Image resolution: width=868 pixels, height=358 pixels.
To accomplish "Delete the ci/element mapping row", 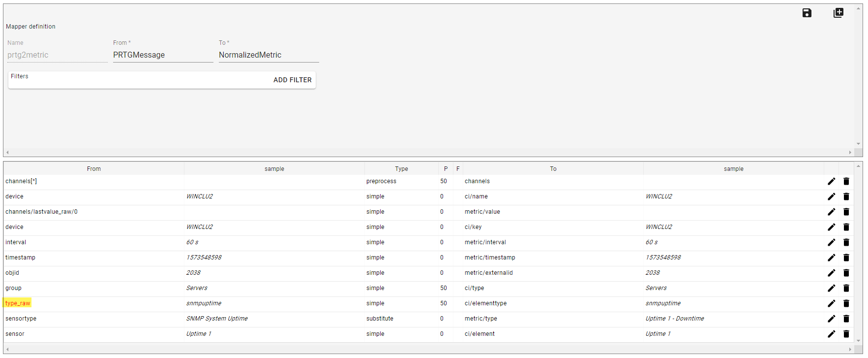I will (x=846, y=334).
